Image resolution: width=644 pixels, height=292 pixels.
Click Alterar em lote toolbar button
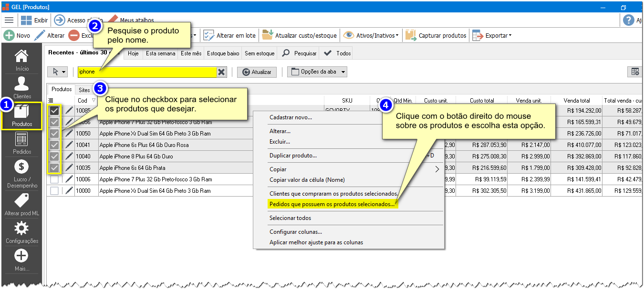coord(229,35)
